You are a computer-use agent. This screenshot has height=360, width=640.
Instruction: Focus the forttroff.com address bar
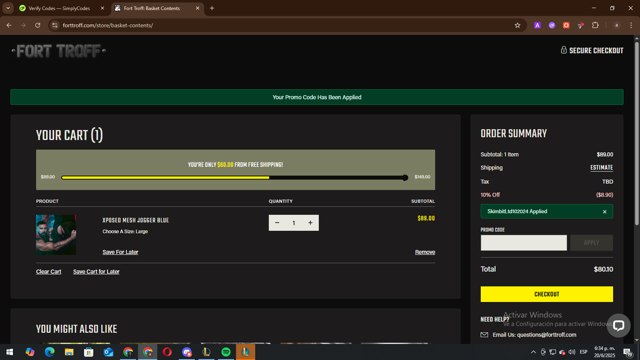[x=286, y=25]
